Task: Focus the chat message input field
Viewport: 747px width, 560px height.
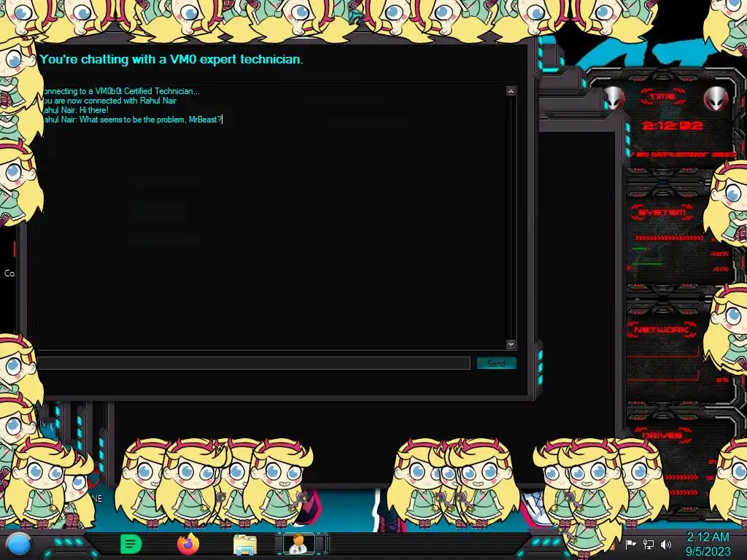Action: point(254,363)
